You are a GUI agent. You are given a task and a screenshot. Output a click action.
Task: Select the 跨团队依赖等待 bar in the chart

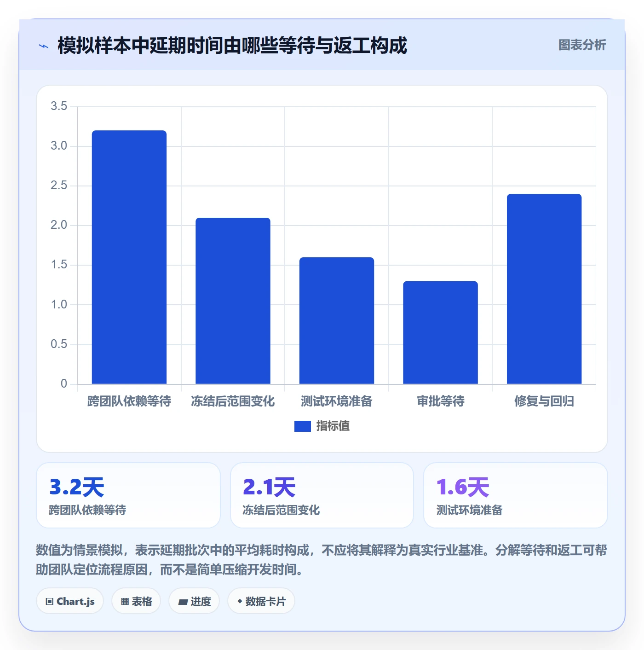point(129,257)
